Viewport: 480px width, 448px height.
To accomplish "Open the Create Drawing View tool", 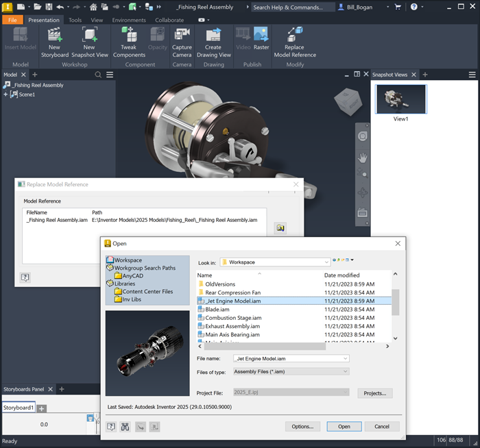I will tap(213, 34).
